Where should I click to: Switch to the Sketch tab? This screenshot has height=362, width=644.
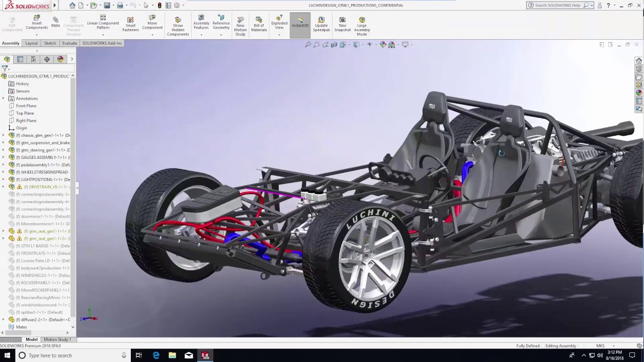pos(50,43)
